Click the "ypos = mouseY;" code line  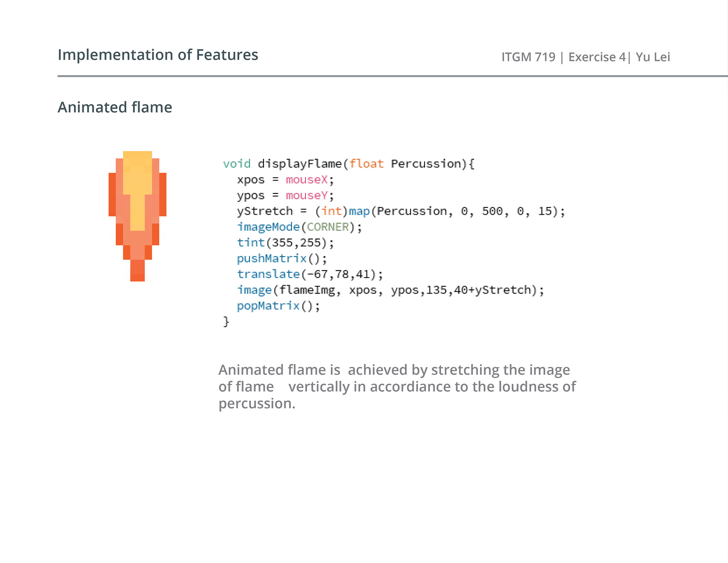click(285, 196)
